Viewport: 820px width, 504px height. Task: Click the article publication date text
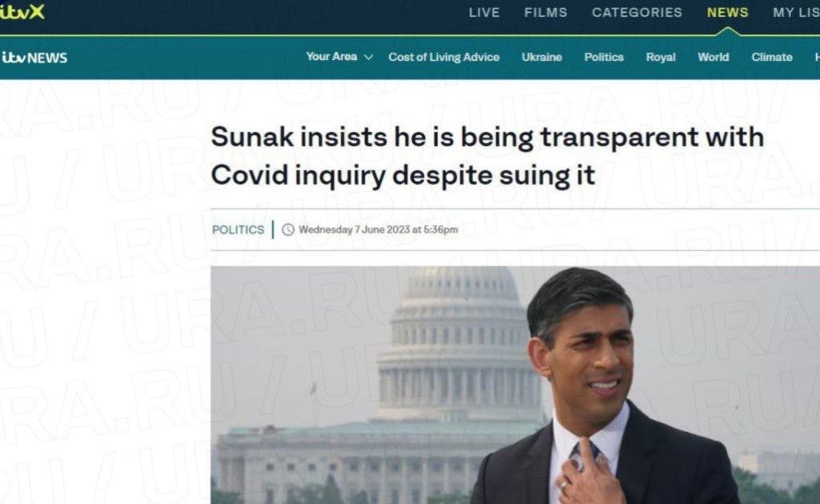(378, 230)
